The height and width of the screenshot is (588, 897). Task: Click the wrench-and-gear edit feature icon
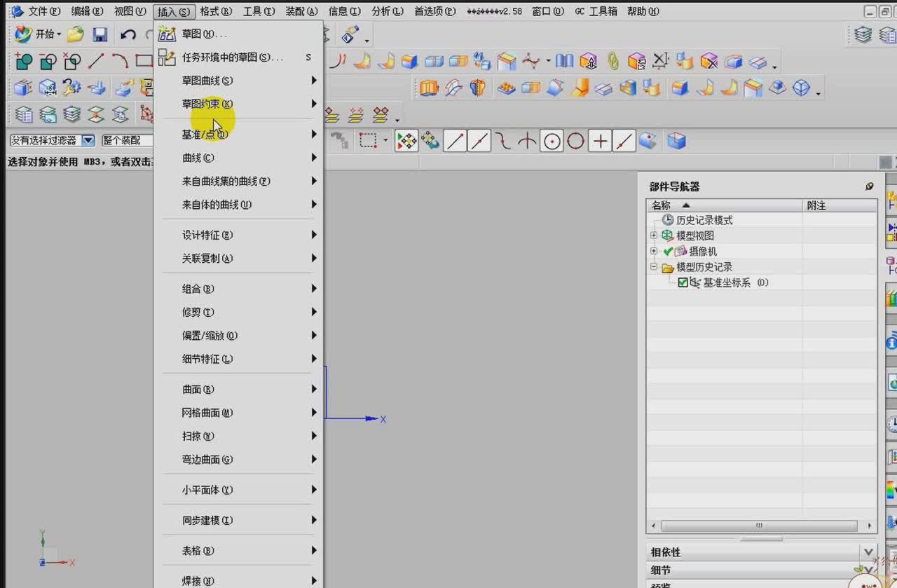click(x=71, y=88)
